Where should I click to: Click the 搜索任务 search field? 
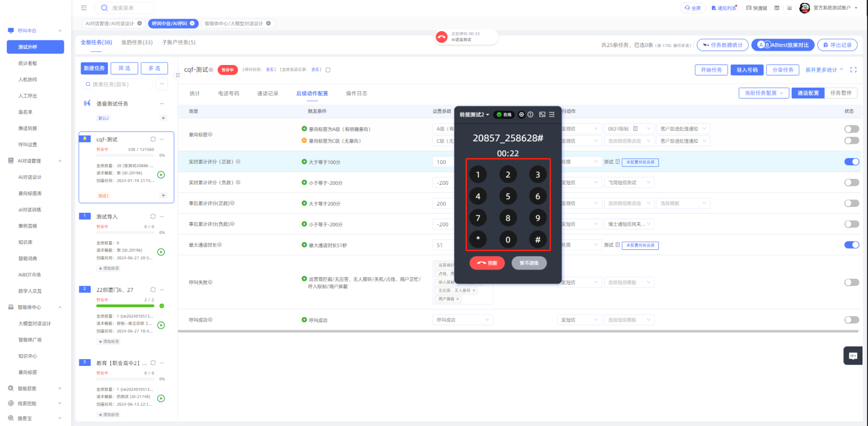point(118,84)
